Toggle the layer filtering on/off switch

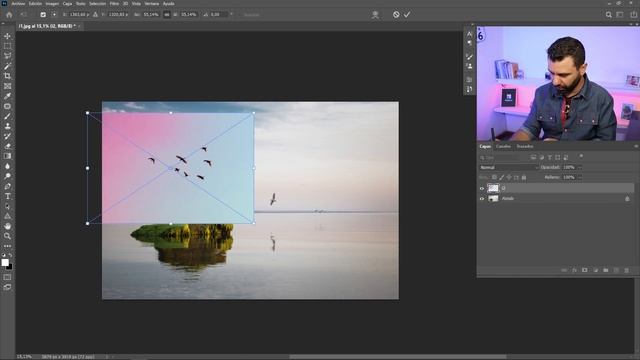(x=581, y=156)
